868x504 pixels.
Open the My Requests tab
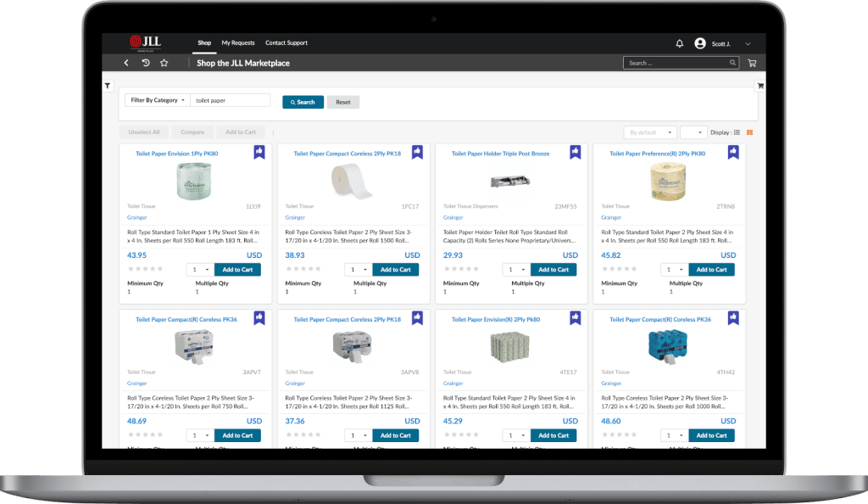point(238,42)
